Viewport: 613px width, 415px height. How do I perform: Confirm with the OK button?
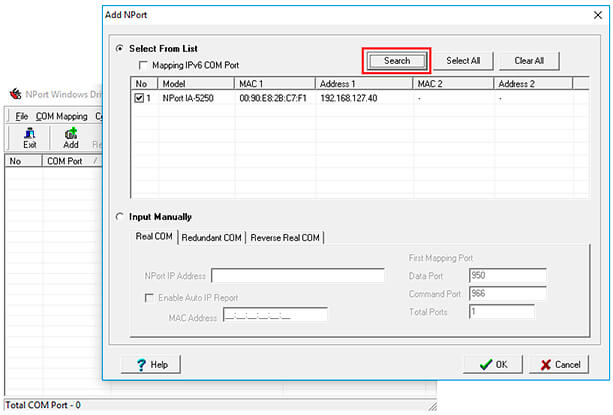[493, 365]
